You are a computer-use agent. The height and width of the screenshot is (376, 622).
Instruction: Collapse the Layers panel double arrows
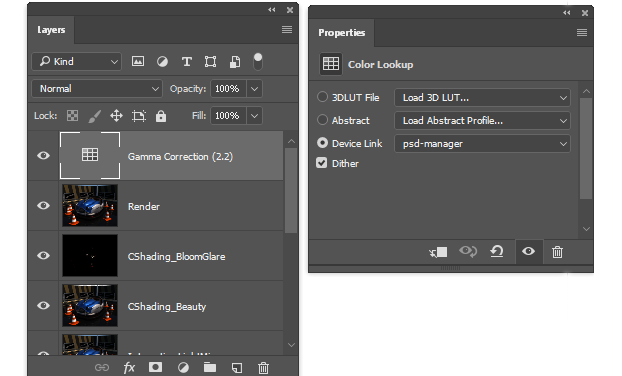(x=272, y=10)
